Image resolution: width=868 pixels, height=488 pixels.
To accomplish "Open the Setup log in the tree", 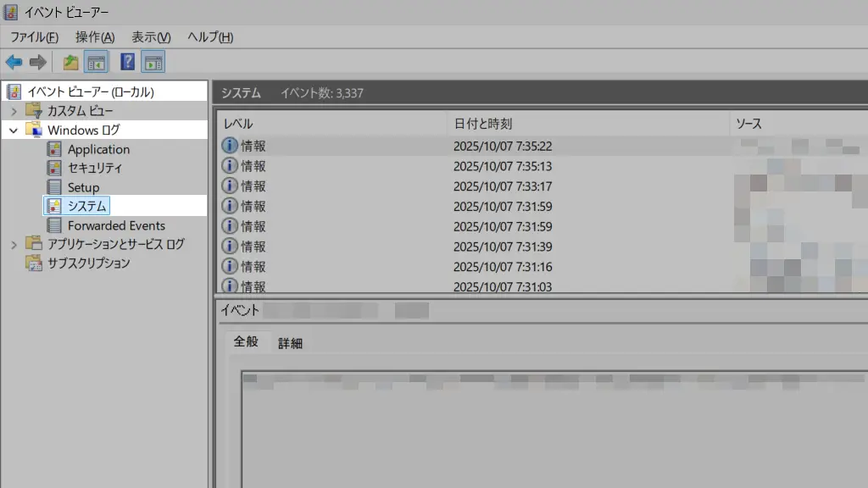I will click(x=83, y=187).
